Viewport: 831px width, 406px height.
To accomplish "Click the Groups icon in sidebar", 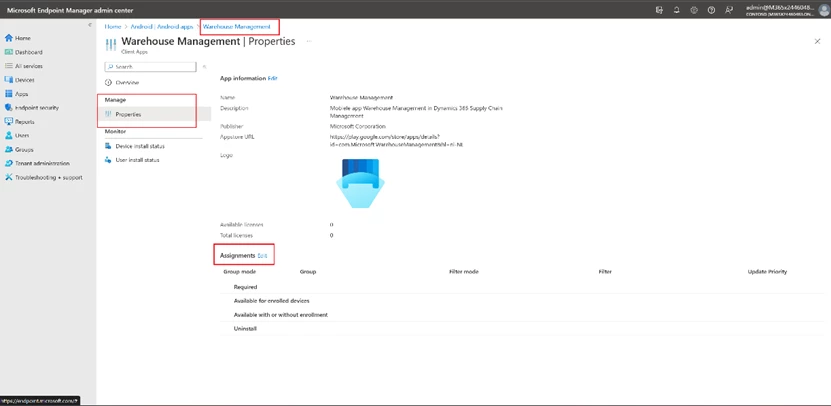I will 8,149.
